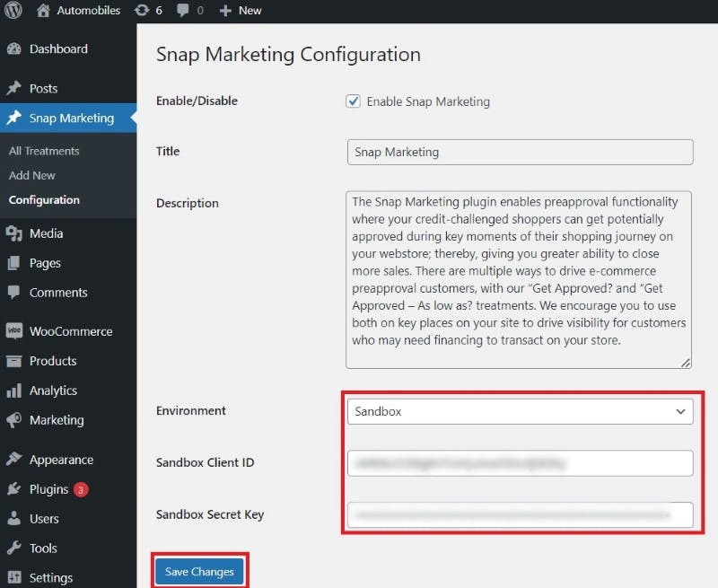Click the Description textarea resize handle
Image resolution: width=718 pixels, height=588 pixels.
686,362
